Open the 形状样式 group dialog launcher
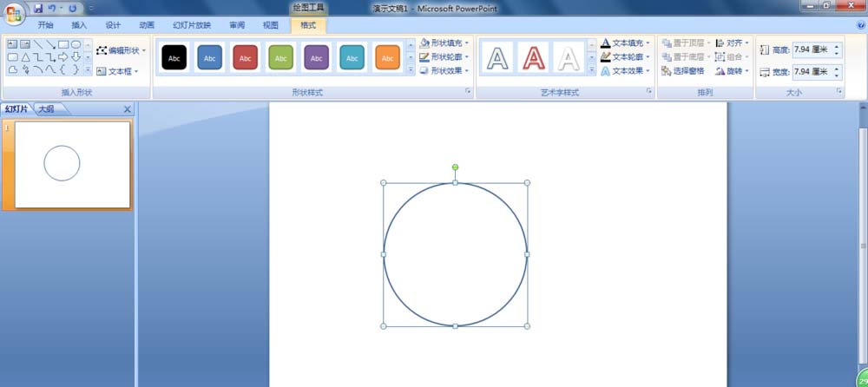The image size is (868, 387). 469,91
